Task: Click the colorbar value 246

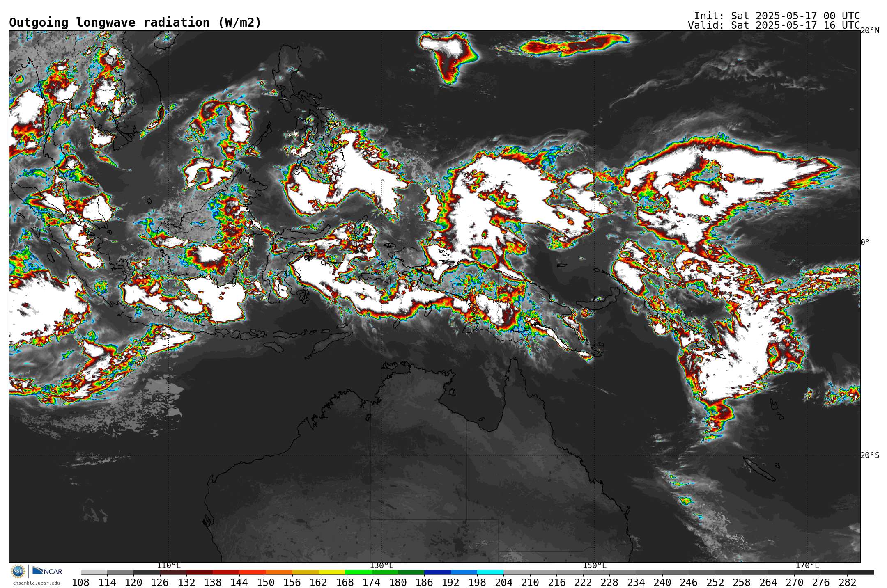Action: tap(688, 582)
